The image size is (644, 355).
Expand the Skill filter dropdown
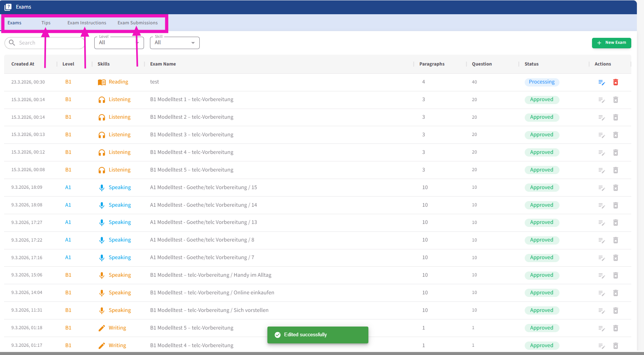[x=175, y=43]
